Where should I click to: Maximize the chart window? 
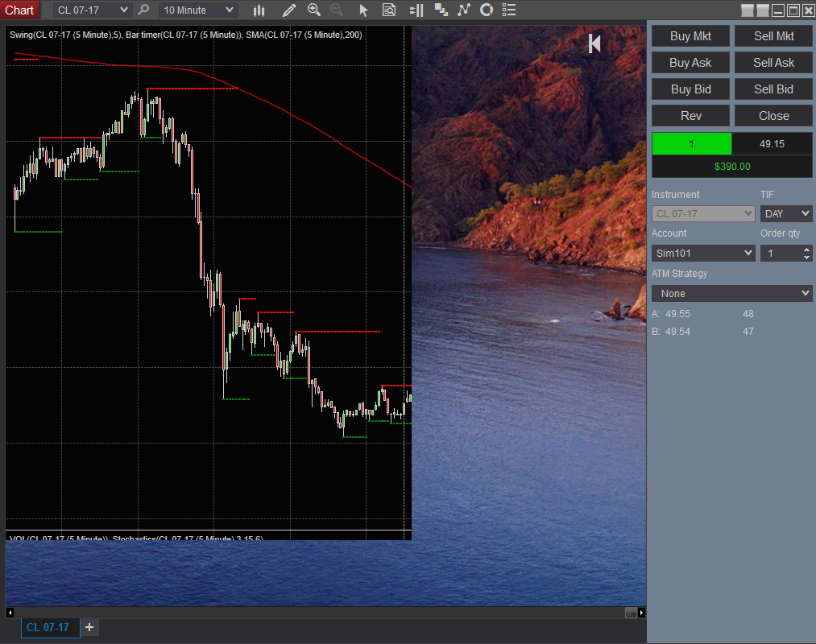(793, 10)
